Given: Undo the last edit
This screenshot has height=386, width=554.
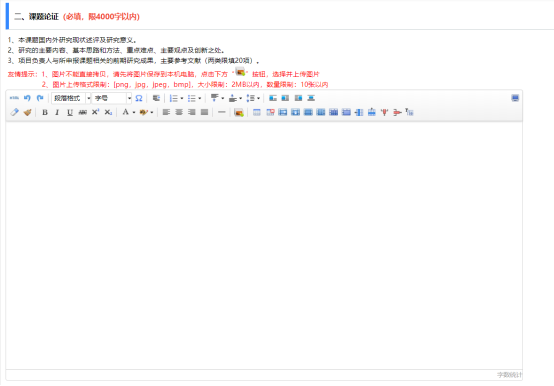Looking at the screenshot, I should click(x=27, y=98).
